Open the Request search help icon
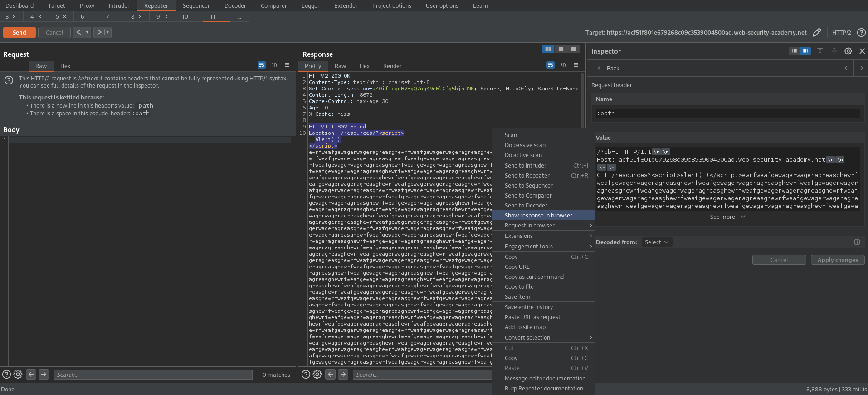Viewport: 868px width, 395px height. 6,375
